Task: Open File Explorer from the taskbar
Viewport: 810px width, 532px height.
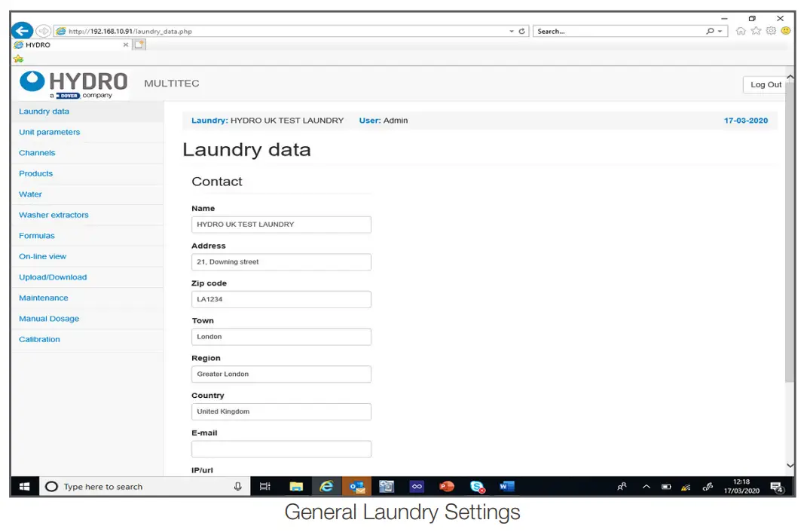Action: click(296, 487)
